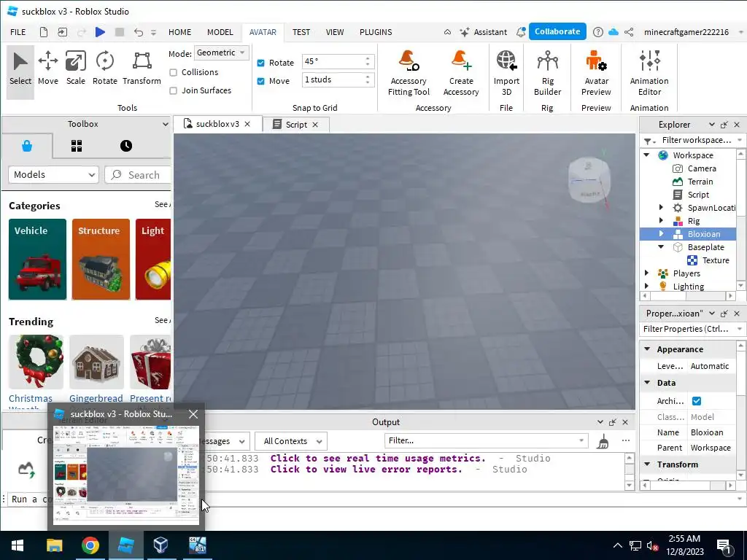Switch to the TEST ribbon tab
Screen dimensions: 747x560
(x=301, y=32)
